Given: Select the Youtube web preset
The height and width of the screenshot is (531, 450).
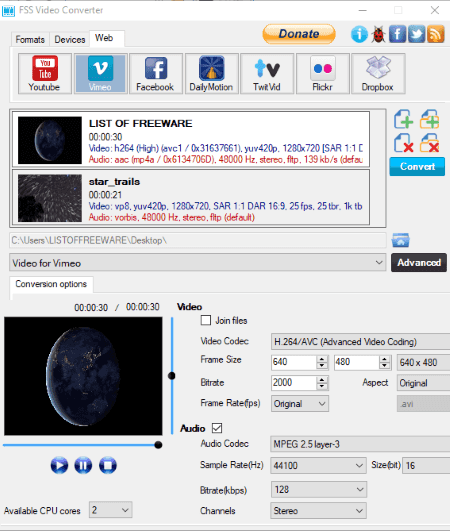Looking at the screenshot, I should coord(45,73).
